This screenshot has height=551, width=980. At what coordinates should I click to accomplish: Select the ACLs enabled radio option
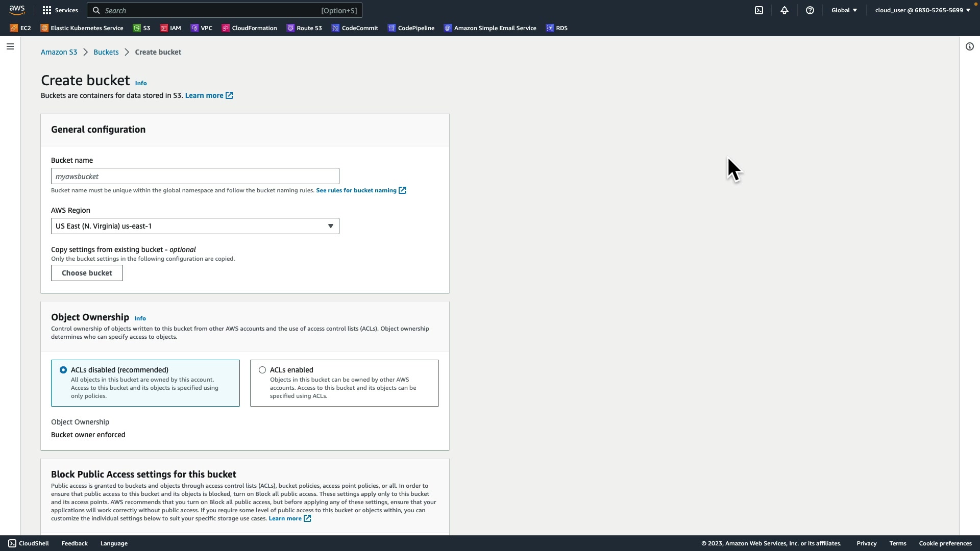click(262, 370)
